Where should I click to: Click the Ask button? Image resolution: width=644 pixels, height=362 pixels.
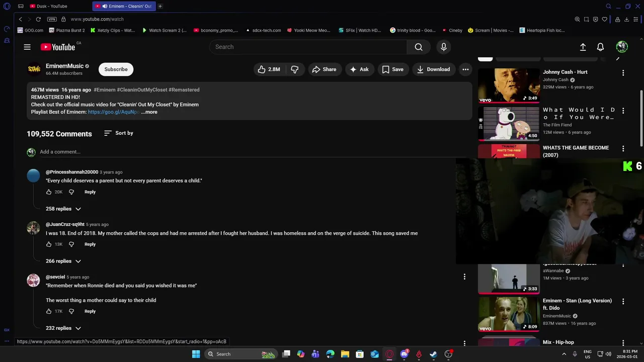(359, 69)
